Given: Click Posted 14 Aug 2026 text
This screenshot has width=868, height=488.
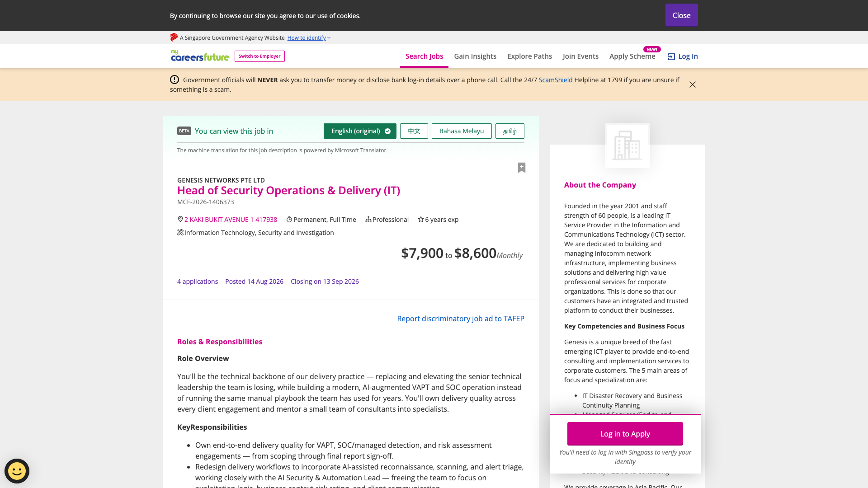Looking at the screenshot, I should coord(254,282).
